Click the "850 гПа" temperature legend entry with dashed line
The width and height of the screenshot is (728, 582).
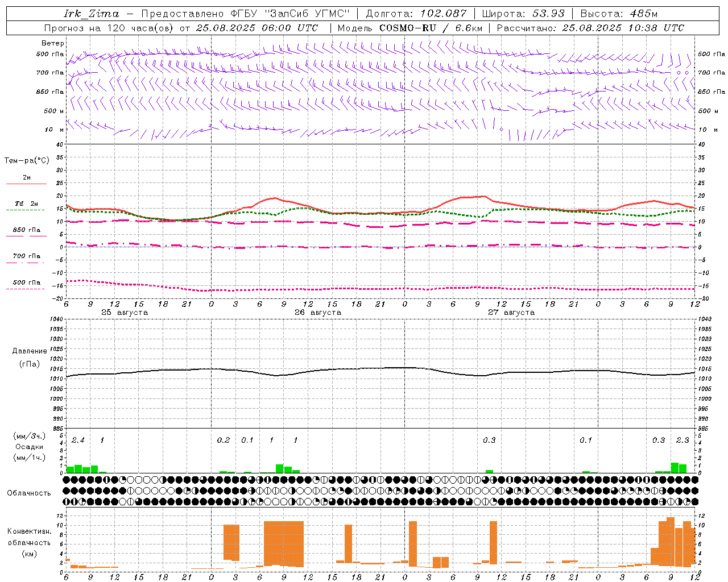click(x=27, y=230)
